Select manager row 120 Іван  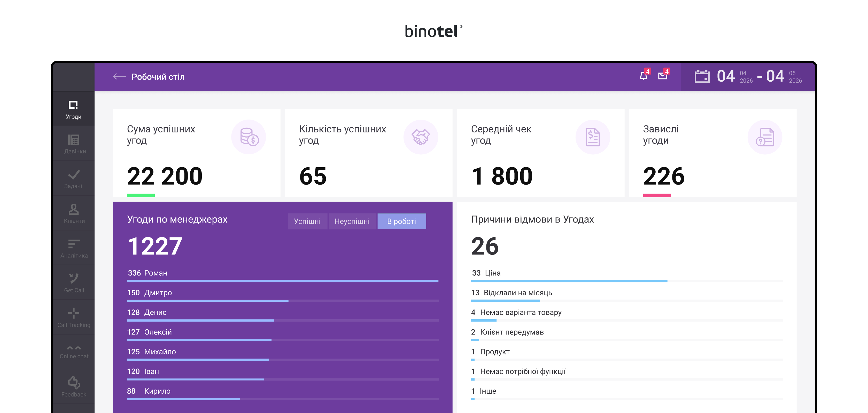pyautogui.click(x=283, y=374)
